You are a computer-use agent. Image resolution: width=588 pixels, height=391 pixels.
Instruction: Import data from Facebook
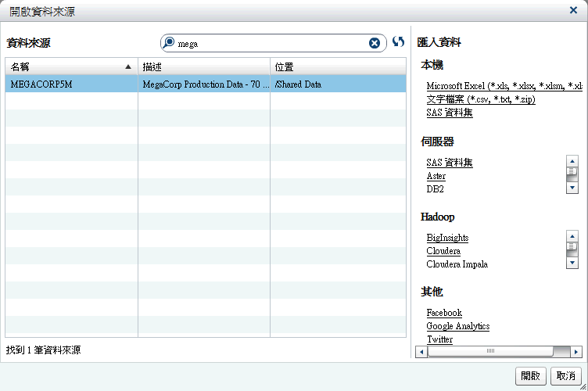pyautogui.click(x=443, y=313)
